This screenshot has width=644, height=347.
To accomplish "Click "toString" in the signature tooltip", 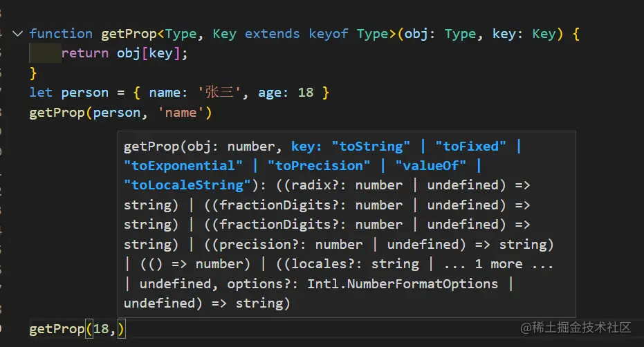I will [371, 146].
